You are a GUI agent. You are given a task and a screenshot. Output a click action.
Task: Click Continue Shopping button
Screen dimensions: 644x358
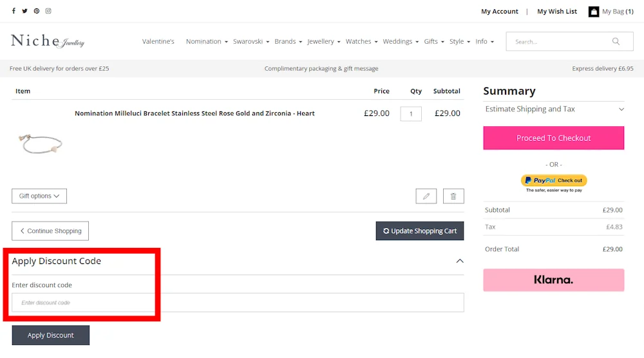[50, 231]
